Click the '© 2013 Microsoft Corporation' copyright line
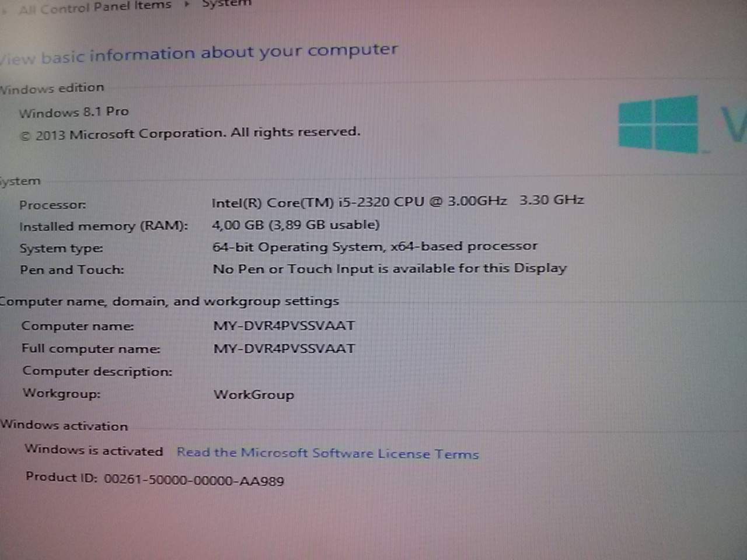The width and height of the screenshot is (747, 560). click(190, 134)
